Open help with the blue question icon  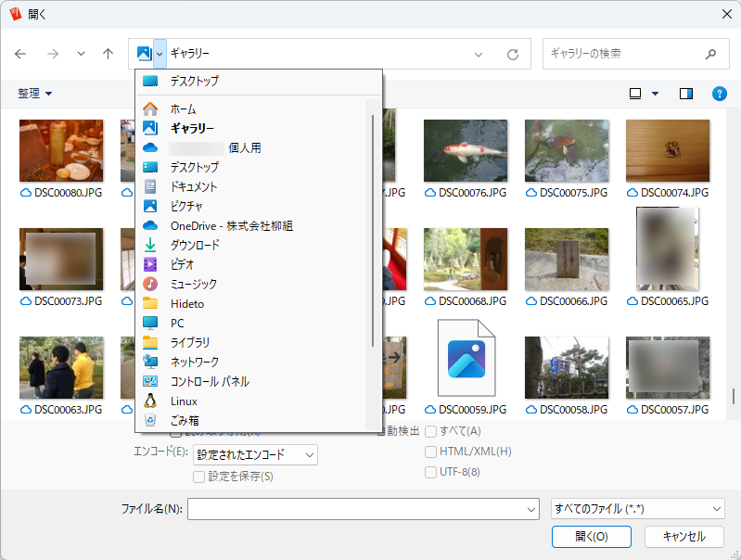coord(720,94)
